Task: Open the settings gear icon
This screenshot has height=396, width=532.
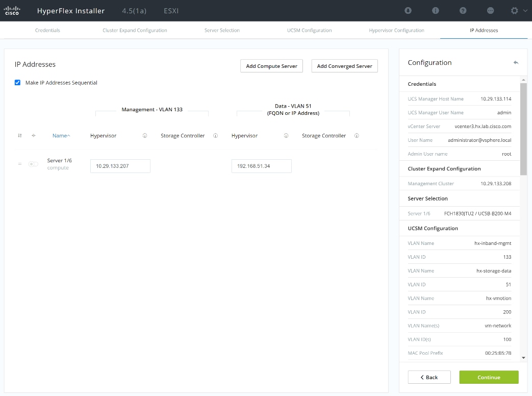Action: (x=514, y=11)
